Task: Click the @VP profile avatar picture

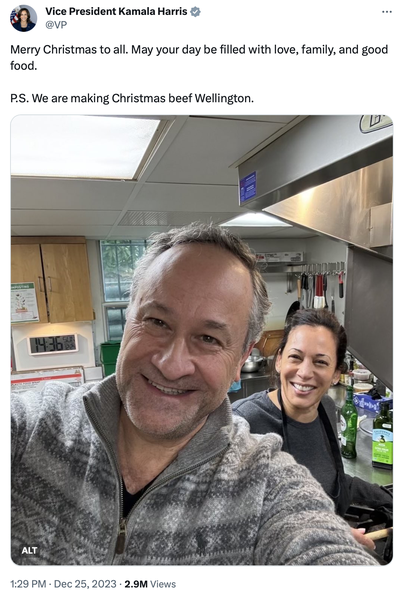Action: tap(23, 18)
